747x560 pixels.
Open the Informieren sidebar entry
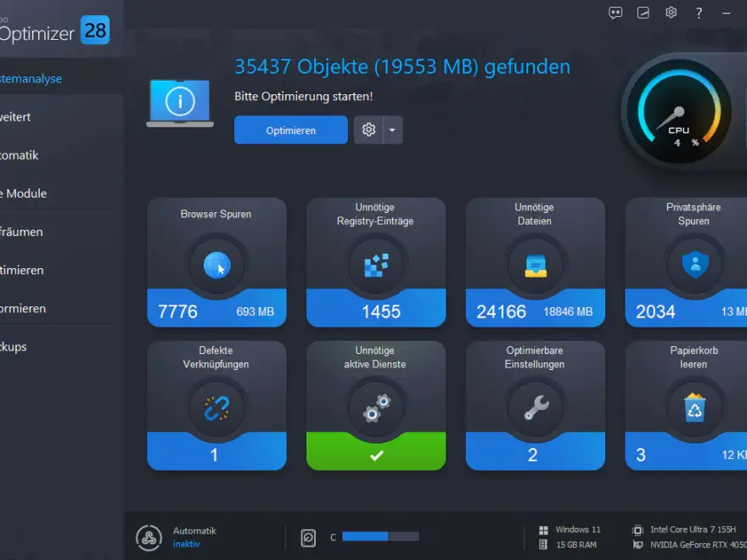click(x=23, y=309)
